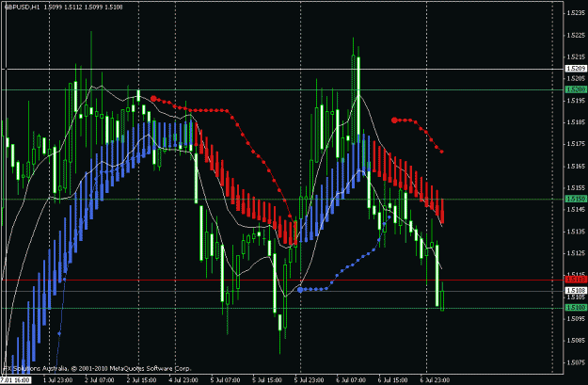Click the green 1.5200 price level label
This screenshot has height=385, width=588.
(576, 89)
